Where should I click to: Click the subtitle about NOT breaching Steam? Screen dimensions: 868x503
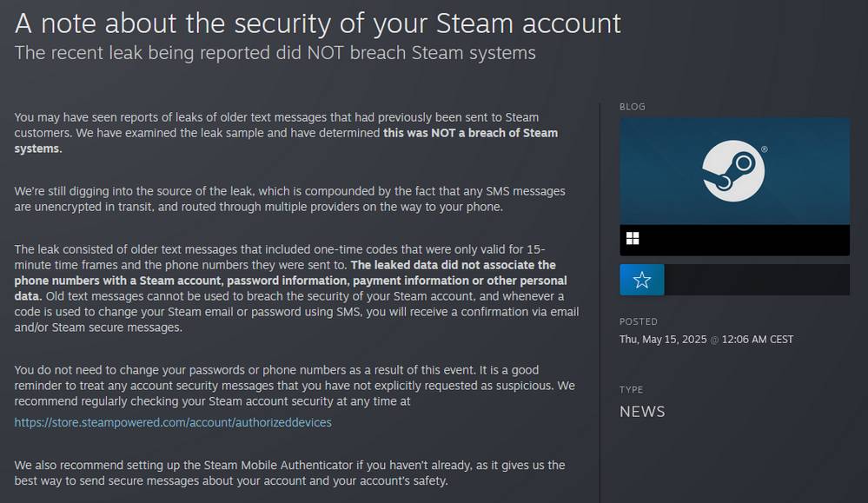point(275,53)
